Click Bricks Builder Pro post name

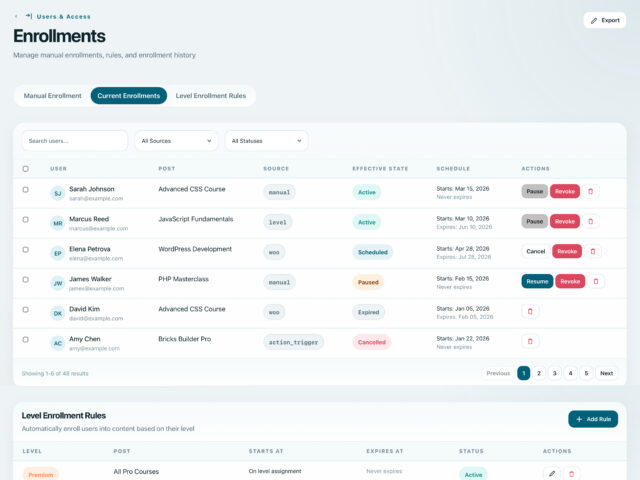(184, 339)
